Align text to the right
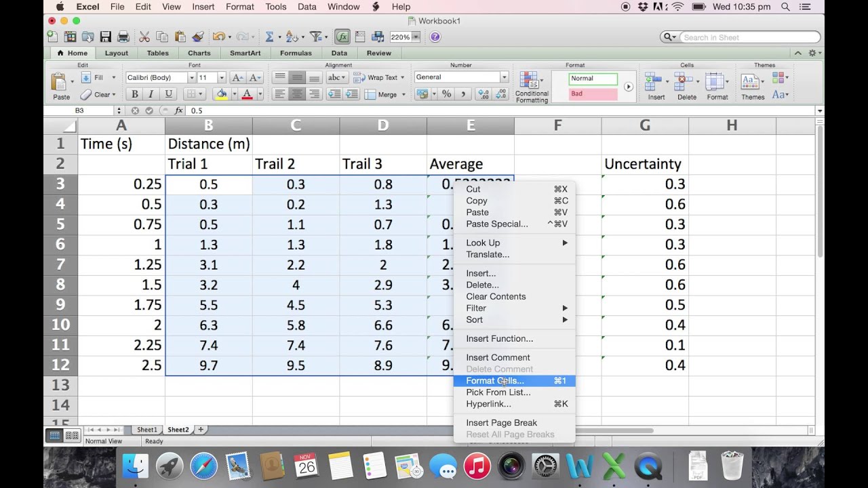Image resolution: width=868 pixels, height=488 pixels. click(x=314, y=94)
